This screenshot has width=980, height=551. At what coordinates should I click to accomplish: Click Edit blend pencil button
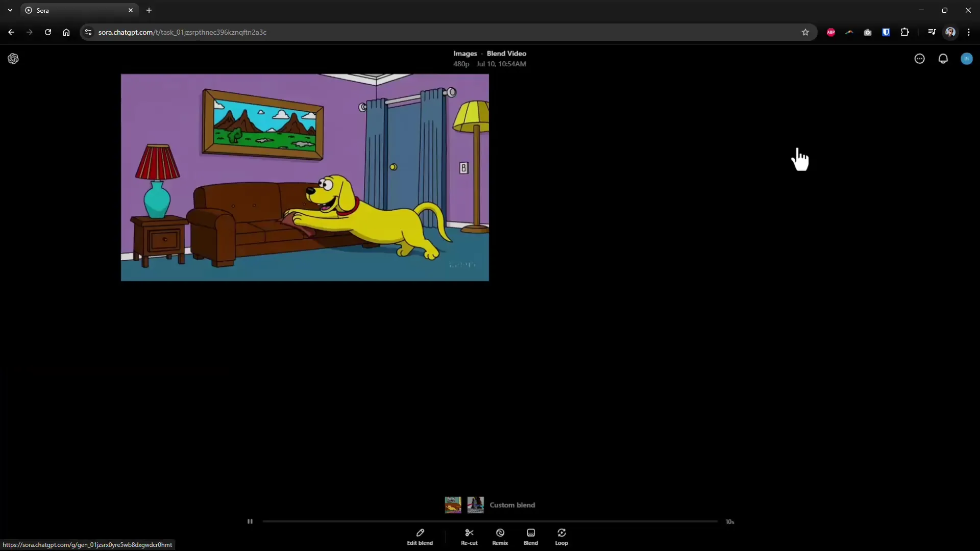pos(420,537)
